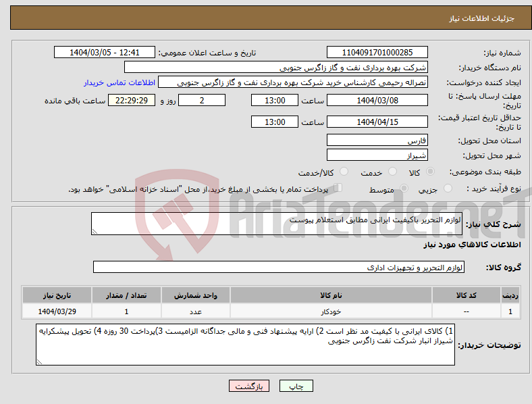Click the requester name field نصراله رحیمی
532x404 pixels.
[x=293, y=82]
